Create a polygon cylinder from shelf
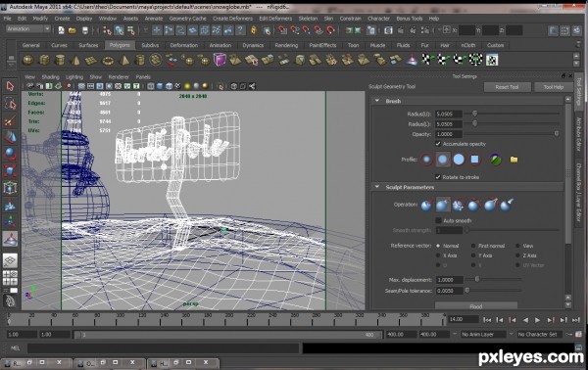The height and width of the screenshot is (370, 588). pos(60,60)
